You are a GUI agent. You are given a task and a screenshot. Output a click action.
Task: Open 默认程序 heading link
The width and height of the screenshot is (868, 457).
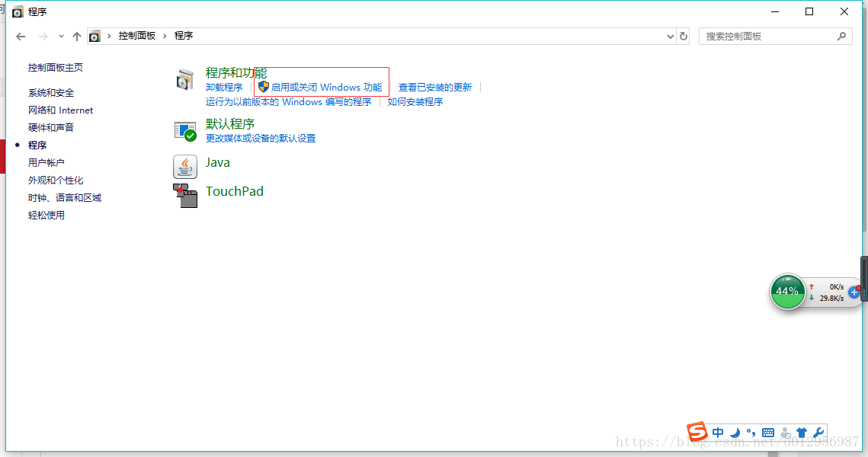[229, 124]
